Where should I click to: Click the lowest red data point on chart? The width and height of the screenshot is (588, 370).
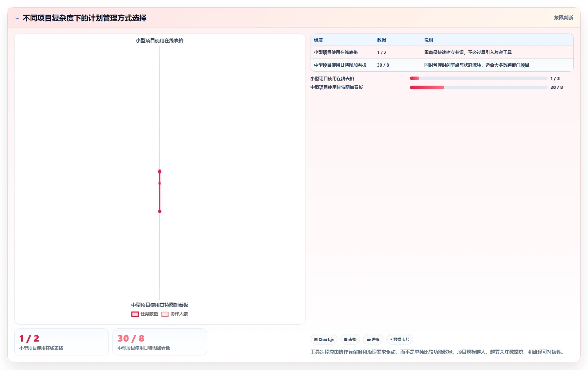pos(159,211)
